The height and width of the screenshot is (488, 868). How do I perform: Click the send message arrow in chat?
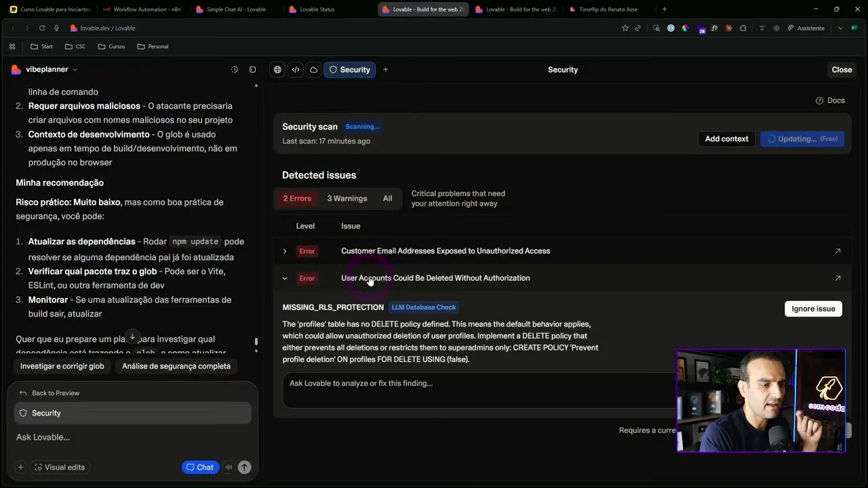(244, 467)
